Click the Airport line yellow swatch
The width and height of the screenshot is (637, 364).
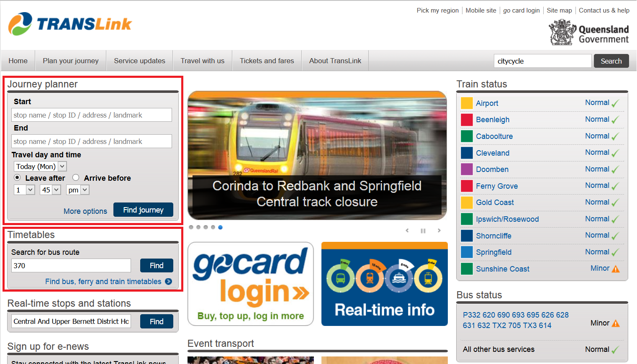coord(467,103)
